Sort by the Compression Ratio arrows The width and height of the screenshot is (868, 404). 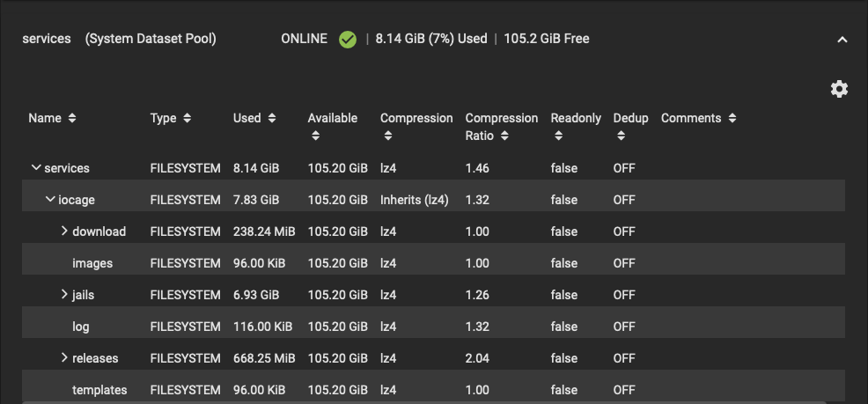(504, 136)
